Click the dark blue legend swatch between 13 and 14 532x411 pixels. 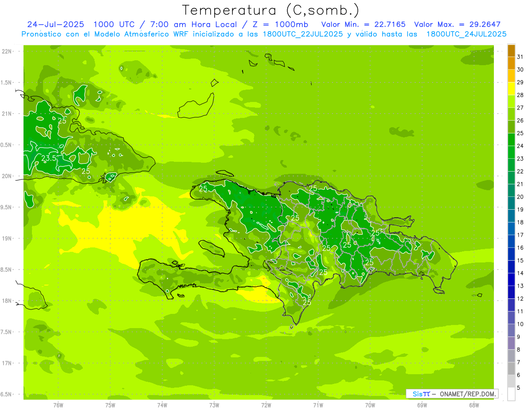pyautogui.click(x=511, y=280)
